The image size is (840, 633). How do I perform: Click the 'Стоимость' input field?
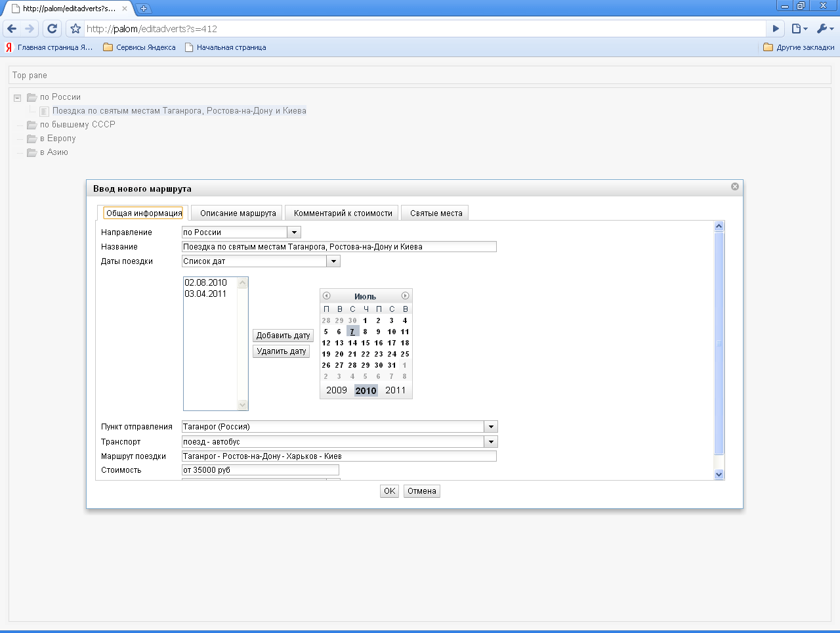tap(260, 470)
